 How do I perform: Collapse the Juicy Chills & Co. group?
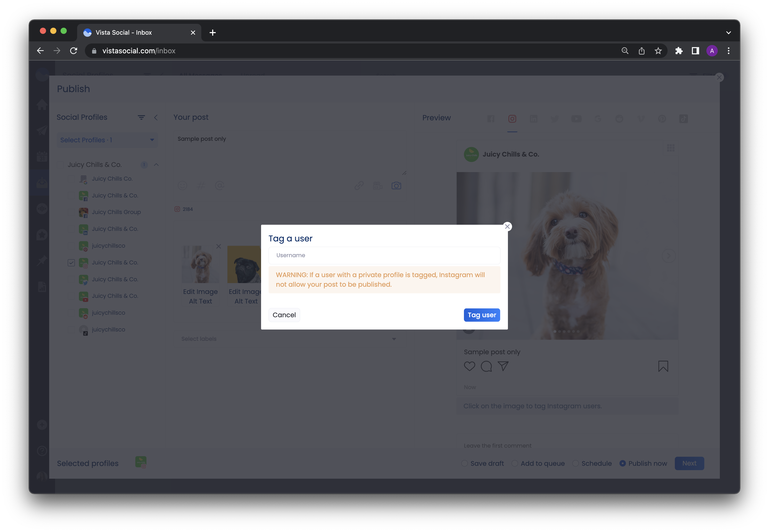tap(156, 165)
